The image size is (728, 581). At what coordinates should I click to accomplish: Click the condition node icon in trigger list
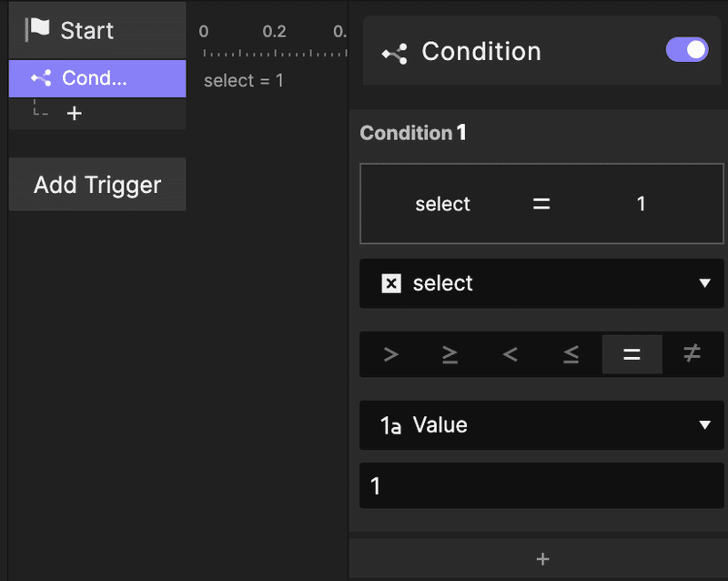[41, 78]
